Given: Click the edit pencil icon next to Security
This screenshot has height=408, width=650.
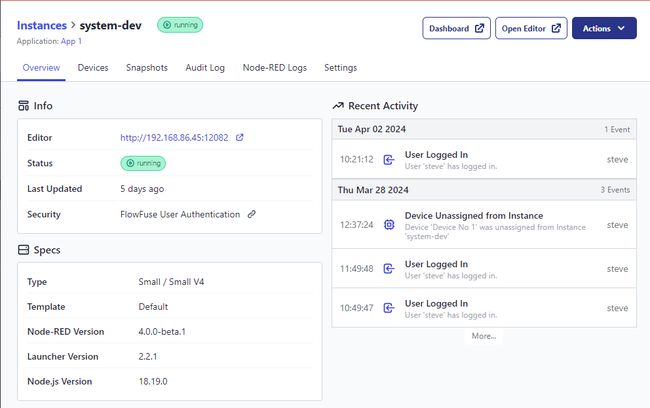Looking at the screenshot, I should tap(252, 214).
